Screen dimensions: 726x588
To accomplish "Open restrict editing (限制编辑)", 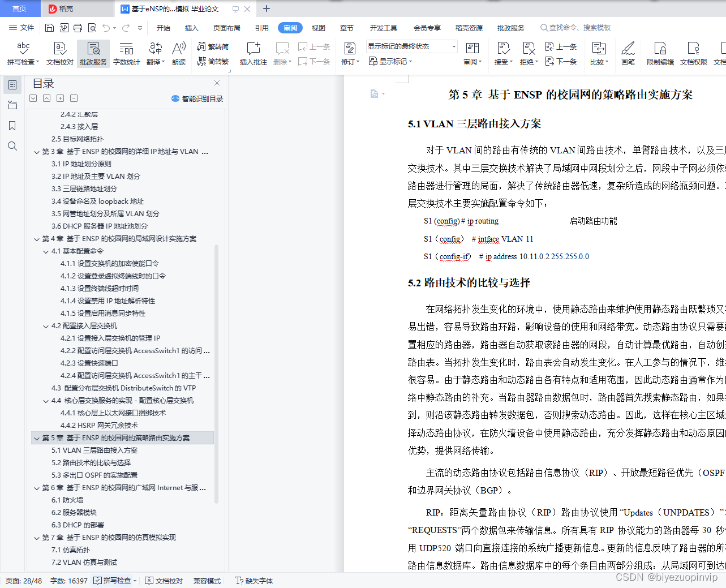I will pos(660,54).
